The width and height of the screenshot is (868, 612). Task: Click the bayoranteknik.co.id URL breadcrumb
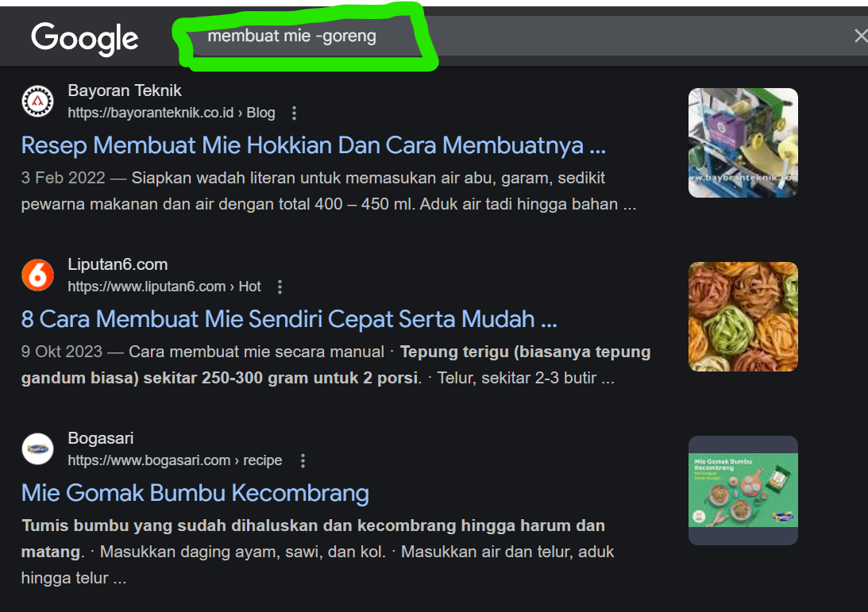tap(171, 113)
